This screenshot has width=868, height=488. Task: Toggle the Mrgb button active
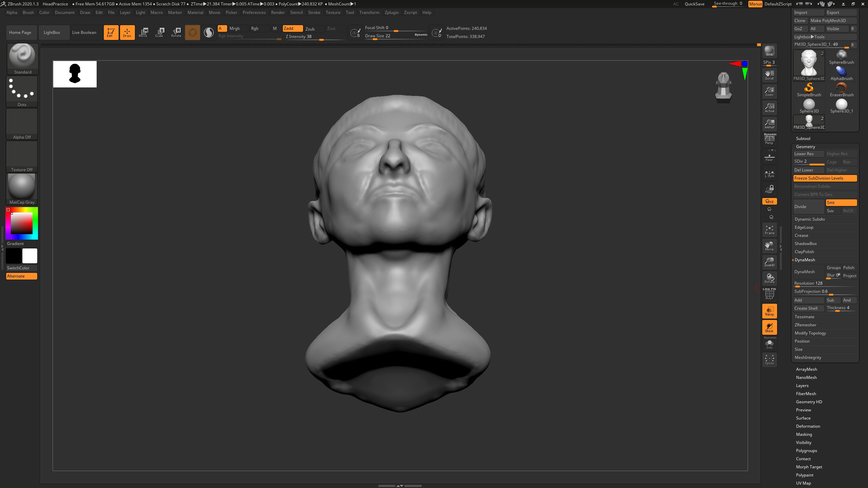tap(234, 28)
